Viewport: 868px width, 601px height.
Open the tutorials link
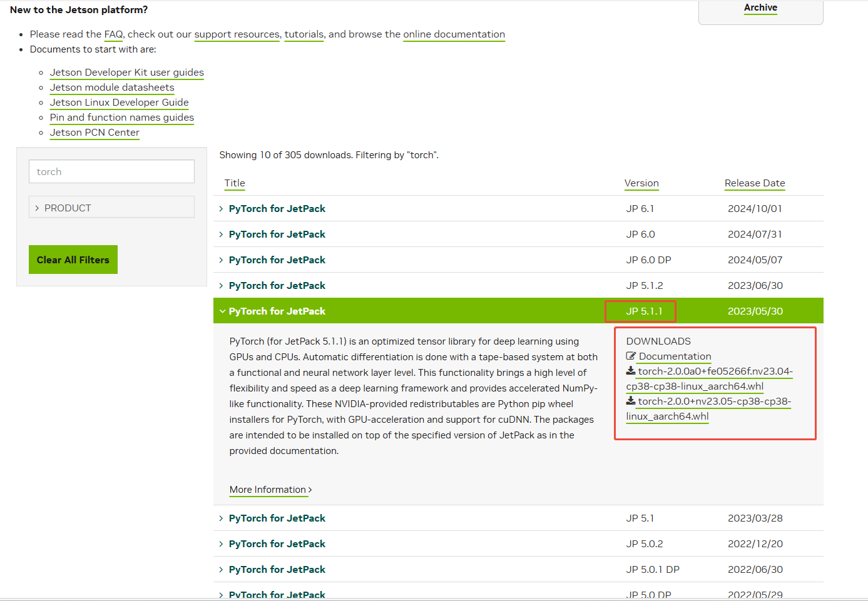304,34
